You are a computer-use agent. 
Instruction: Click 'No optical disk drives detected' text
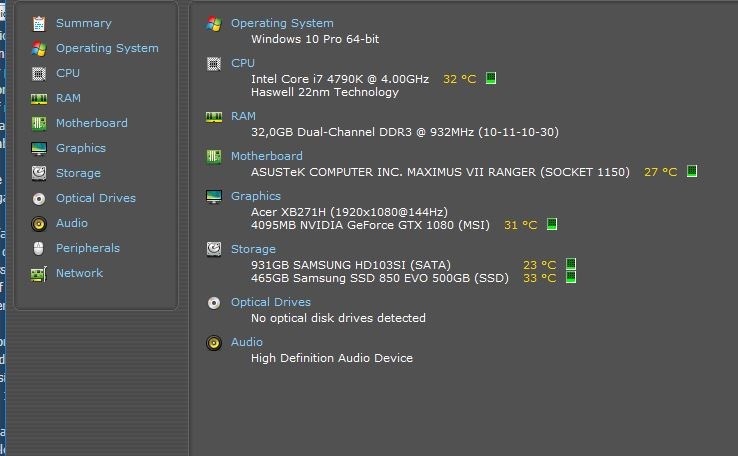click(338, 318)
